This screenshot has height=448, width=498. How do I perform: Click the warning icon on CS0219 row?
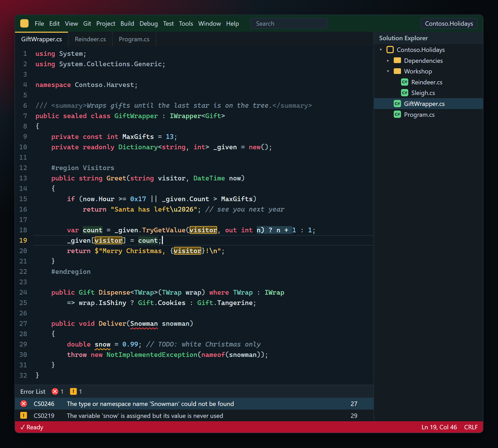24,416
